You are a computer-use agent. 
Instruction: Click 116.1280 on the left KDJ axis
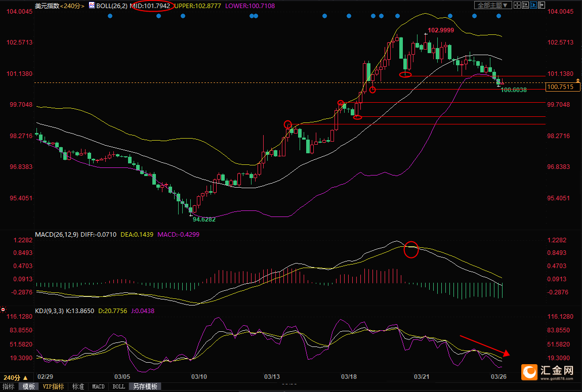click(20, 316)
